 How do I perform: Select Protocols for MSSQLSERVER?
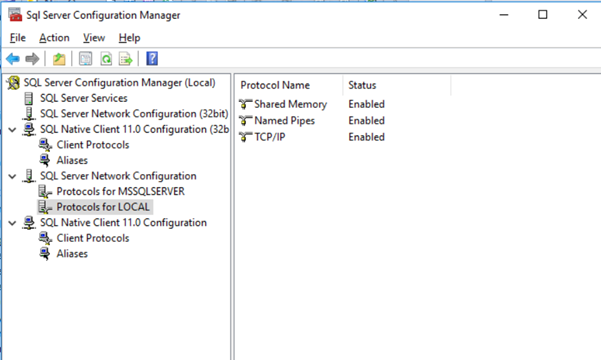tap(120, 191)
